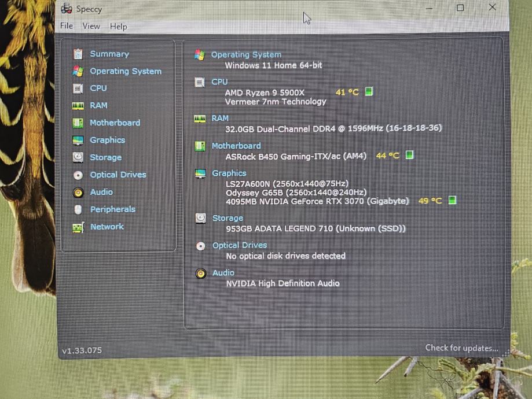
Task: Select Operating System in the sidebar
Action: (126, 71)
